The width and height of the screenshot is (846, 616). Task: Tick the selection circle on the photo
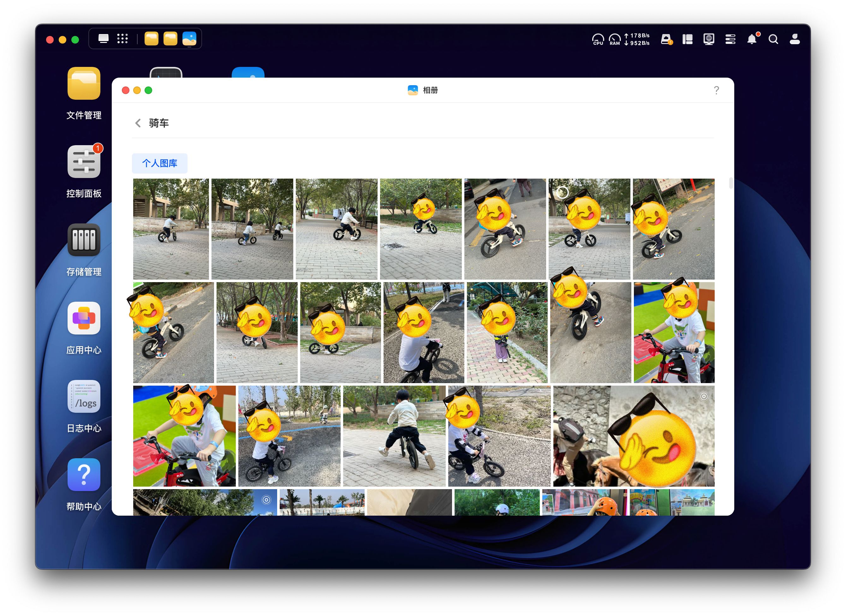[563, 192]
